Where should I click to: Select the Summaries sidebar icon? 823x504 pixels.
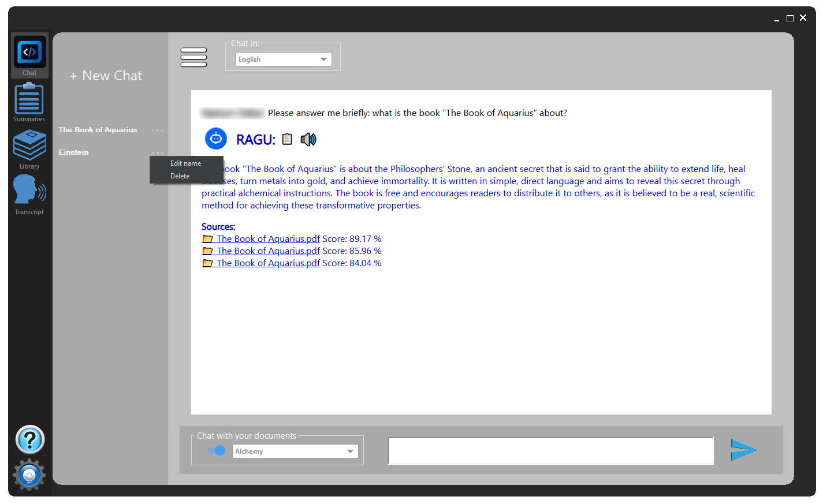[x=29, y=99]
